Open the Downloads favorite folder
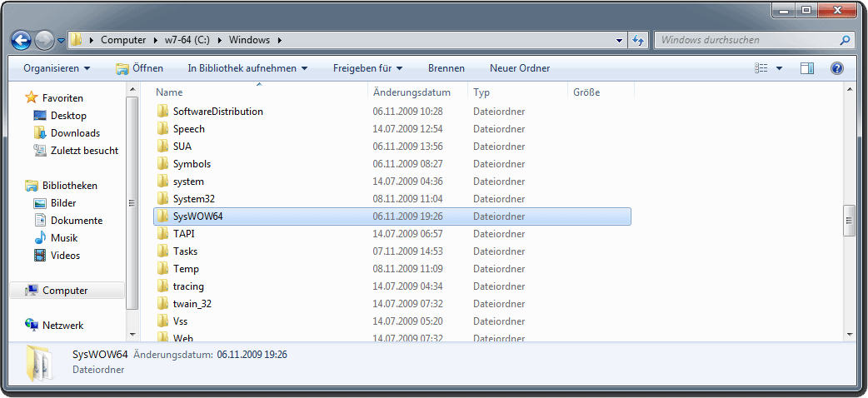This screenshot has height=398, width=868. (74, 133)
